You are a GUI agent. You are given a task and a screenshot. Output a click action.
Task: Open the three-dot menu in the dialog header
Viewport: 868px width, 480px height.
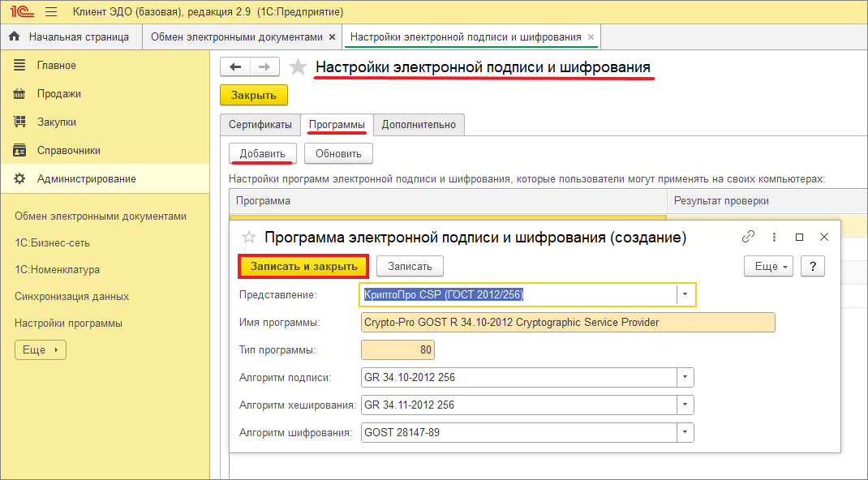tap(774, 238)
